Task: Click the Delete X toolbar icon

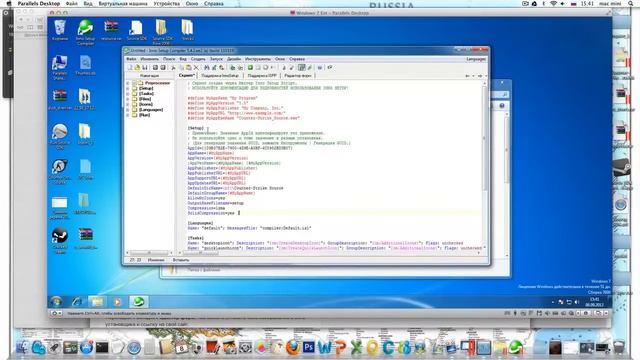Action: [x=196, y=67]
